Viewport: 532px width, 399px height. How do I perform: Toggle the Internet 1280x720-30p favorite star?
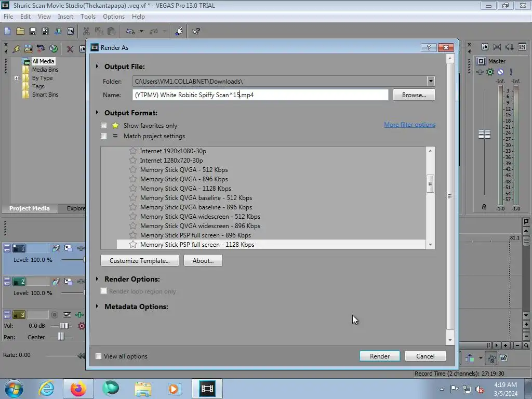[133, 160]
